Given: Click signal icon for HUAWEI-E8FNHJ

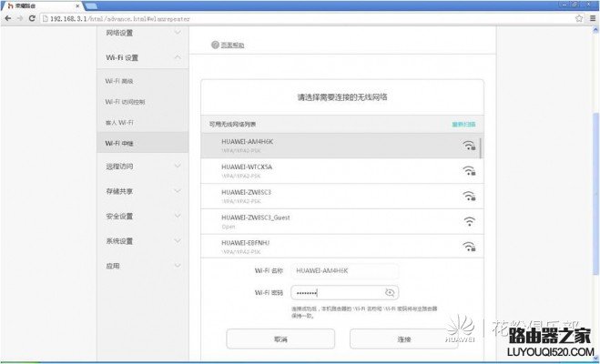Looking at the screenshot, I should [x=469, y=247].
